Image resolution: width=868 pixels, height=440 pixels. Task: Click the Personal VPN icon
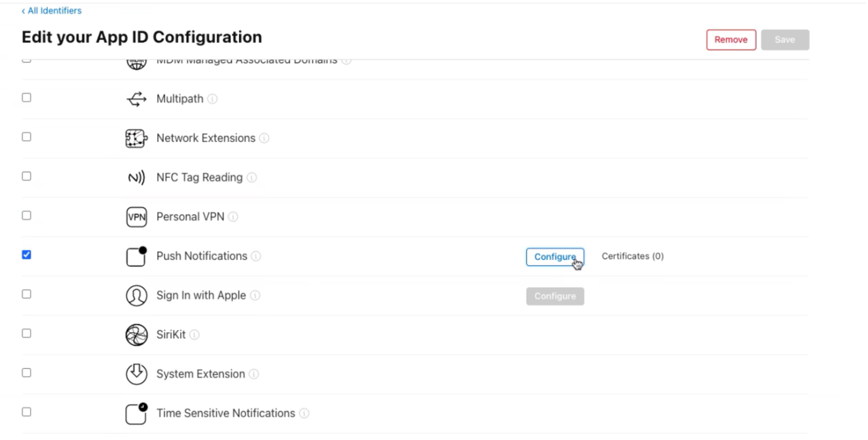pos(136,216)
